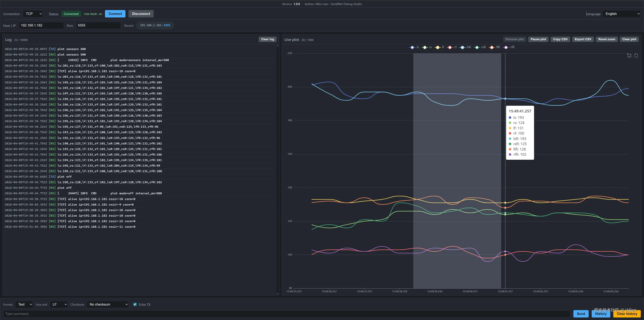Open the Connection type TCP dropdown
The image size is (644, 320).
[33, 14]
